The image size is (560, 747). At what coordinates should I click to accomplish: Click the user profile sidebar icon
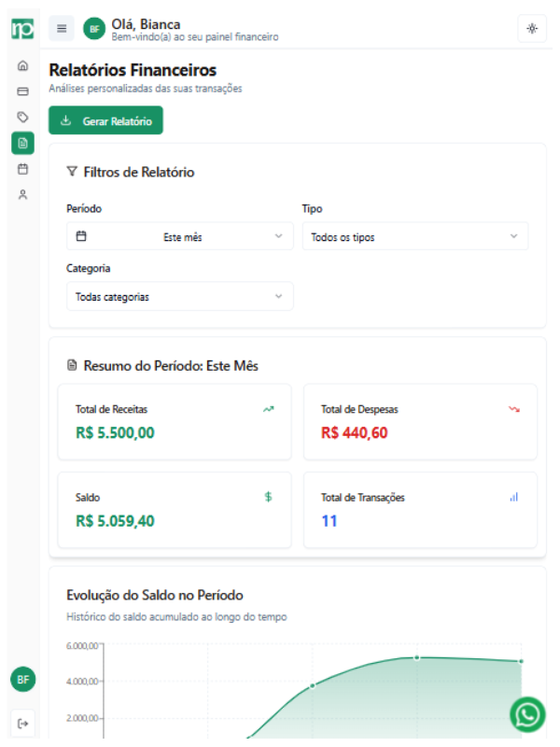click(23, 194)
